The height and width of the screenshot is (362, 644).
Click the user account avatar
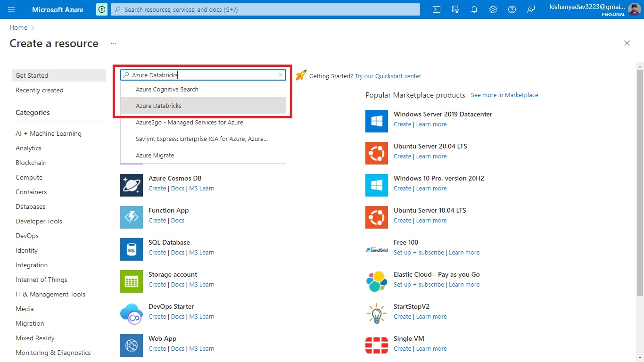[x=634, y=9]
